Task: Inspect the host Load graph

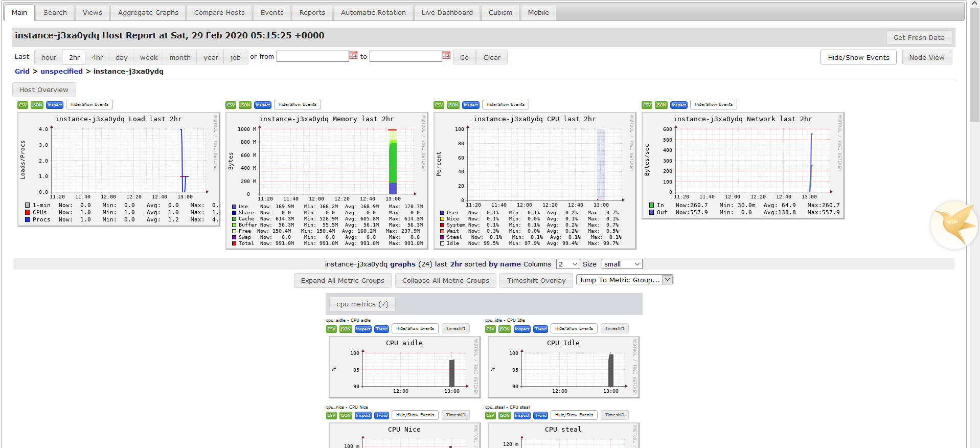Action: coord(55,105)
